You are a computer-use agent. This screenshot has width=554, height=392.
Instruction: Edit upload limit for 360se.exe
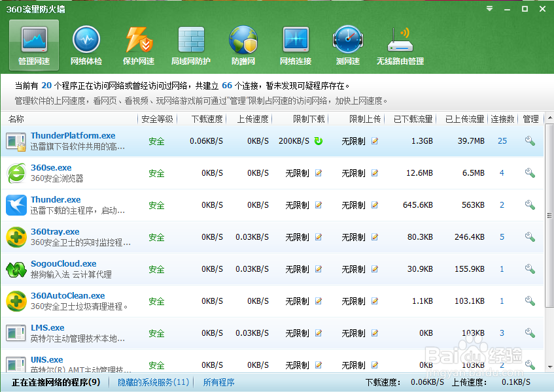click(x=375, y=173)
